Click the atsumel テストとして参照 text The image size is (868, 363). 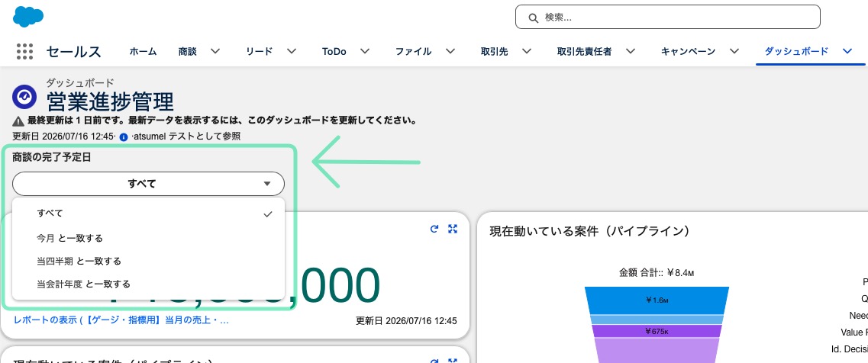point(186,137)
